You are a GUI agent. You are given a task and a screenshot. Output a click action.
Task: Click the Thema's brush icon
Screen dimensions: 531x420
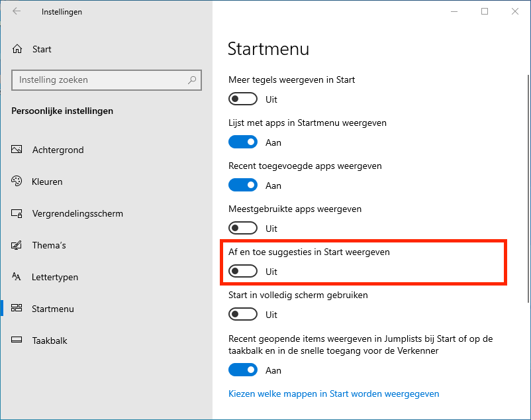tap(17, 245)
